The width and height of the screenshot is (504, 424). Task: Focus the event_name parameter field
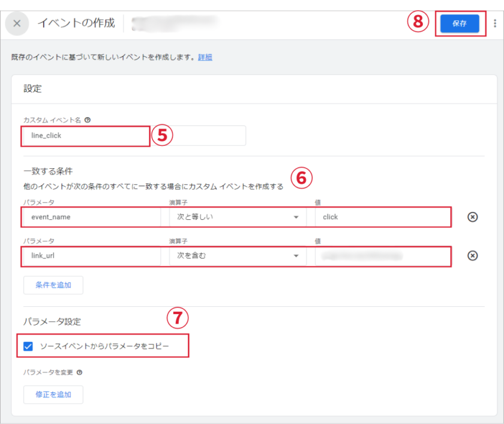coord(91,217)
